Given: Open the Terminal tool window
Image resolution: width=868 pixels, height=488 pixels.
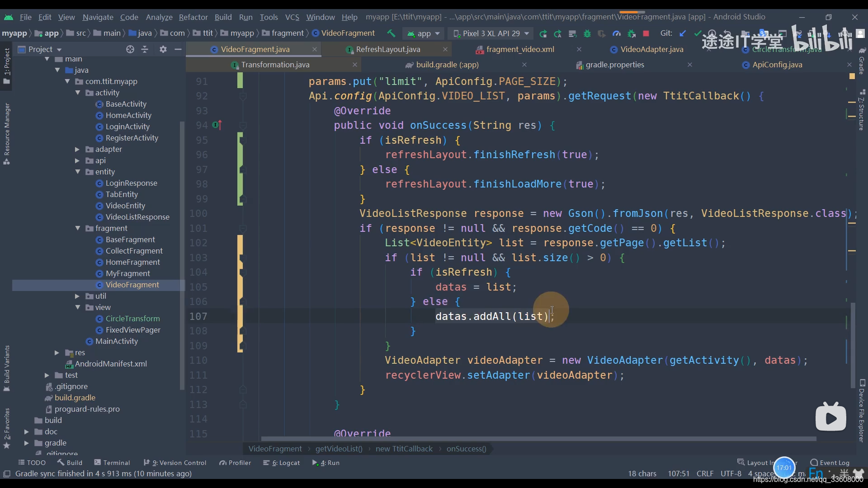Looking at the screenshot, I should 112,463.
